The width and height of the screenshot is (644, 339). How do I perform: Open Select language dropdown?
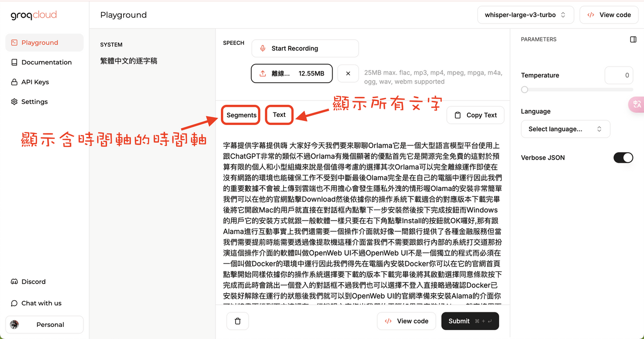coord(566,129)
